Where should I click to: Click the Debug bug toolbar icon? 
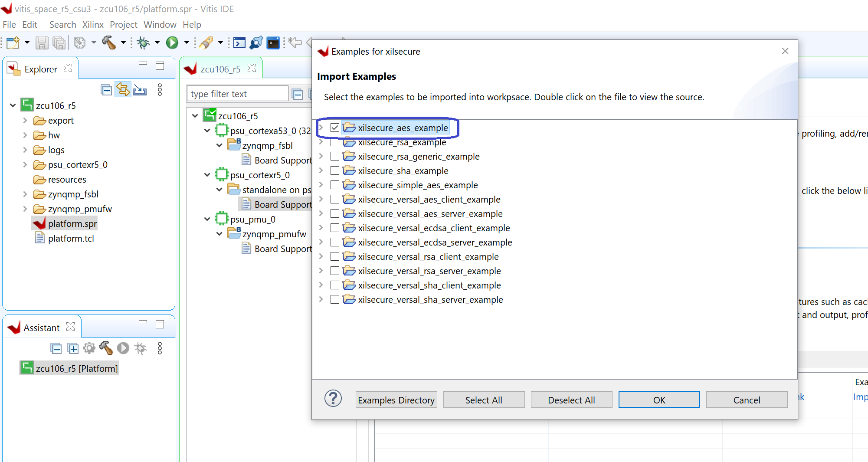click(x=143, y=43)
